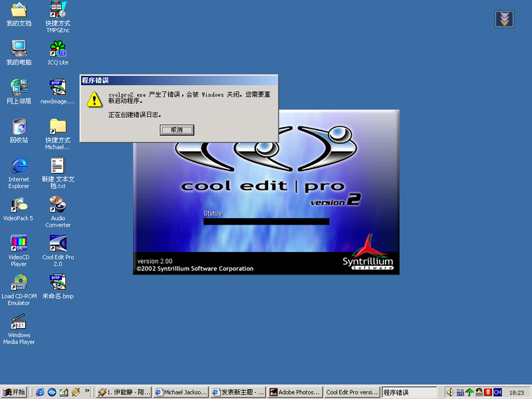The image size is (532, 399).
Task: Click the volume speaker tray icon
Action: [x=450, y=392]
